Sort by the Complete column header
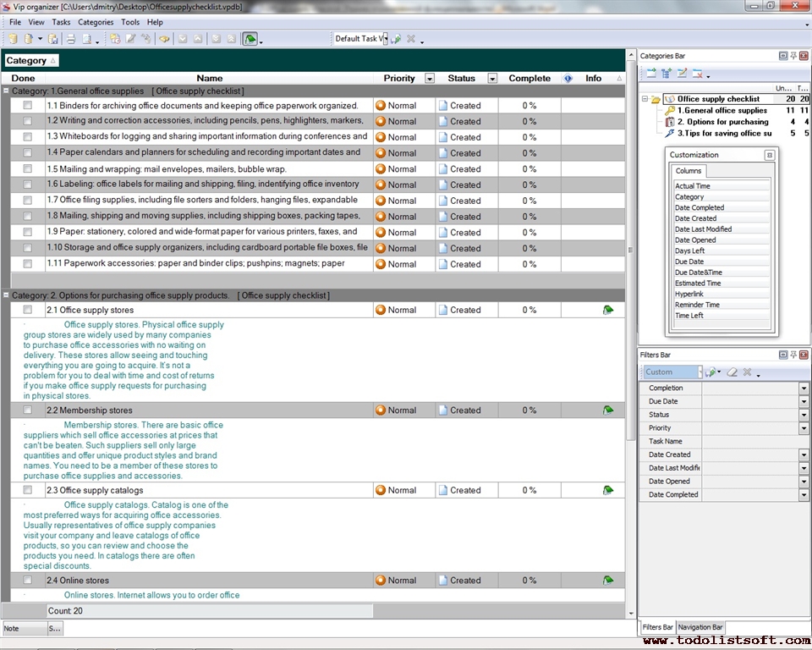The image size is (812, 650). click(x=529, y=78)
